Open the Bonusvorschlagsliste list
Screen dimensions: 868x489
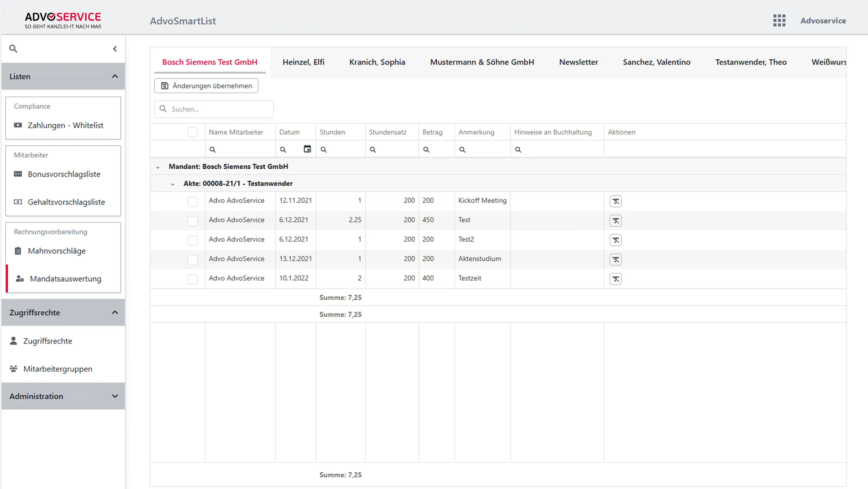[x=64, y=174]
